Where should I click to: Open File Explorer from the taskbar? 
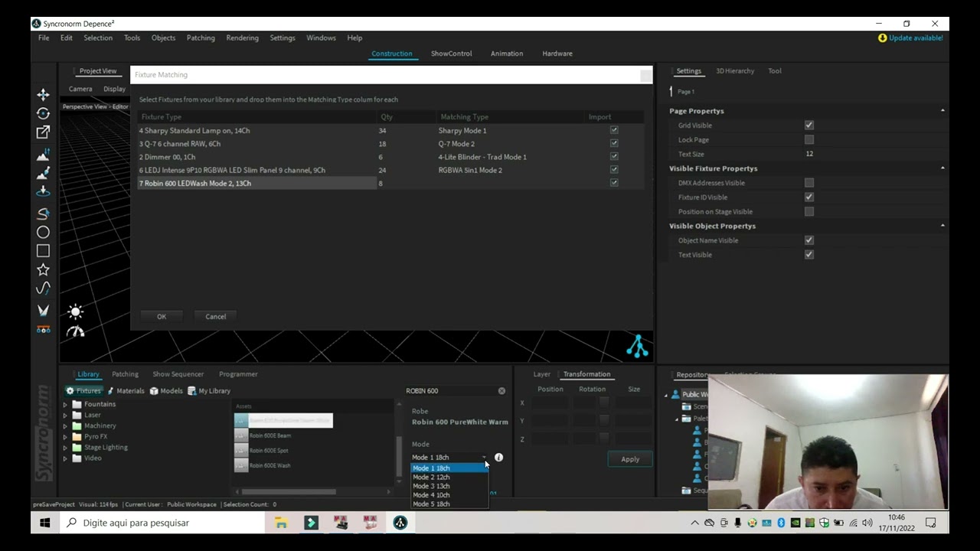click(x=281, y=523)
